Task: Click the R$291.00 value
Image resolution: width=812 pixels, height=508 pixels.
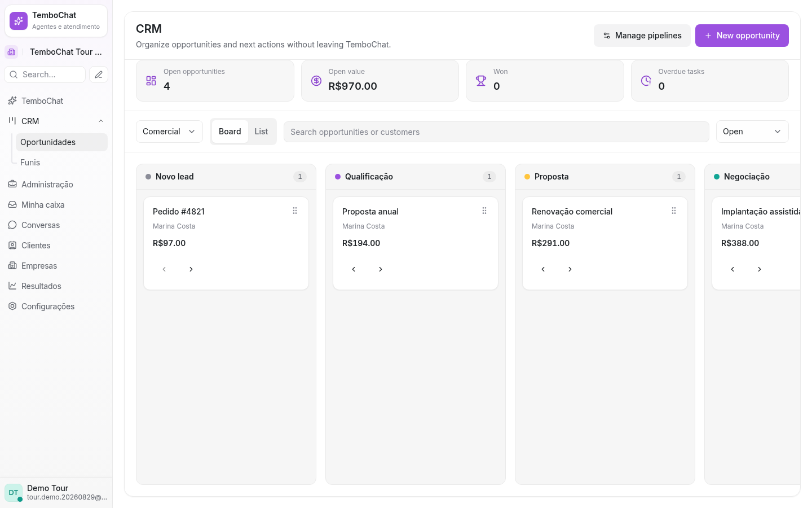Action: coord(551,243)
